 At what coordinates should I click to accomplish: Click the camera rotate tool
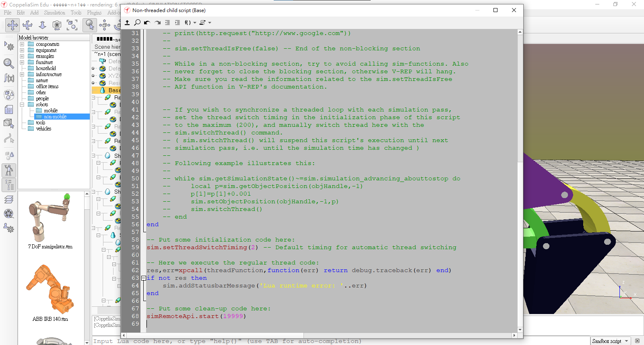pos(27,25)
